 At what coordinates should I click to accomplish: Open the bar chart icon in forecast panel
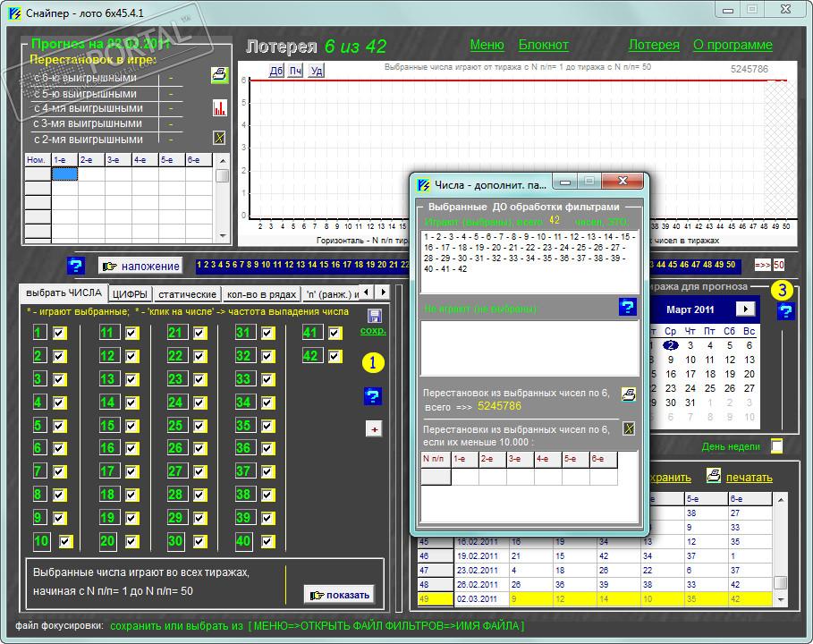(220, 108)
